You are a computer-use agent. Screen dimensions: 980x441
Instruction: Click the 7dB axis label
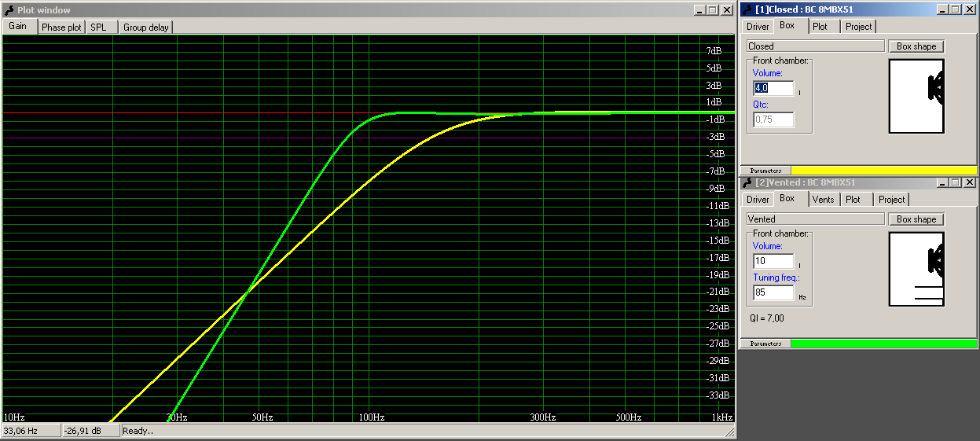[714, 51]
